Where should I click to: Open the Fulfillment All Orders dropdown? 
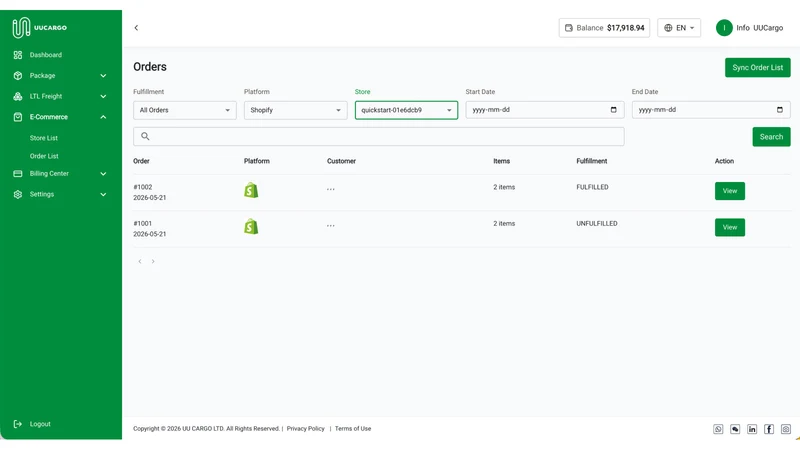[x=185, y=110]
